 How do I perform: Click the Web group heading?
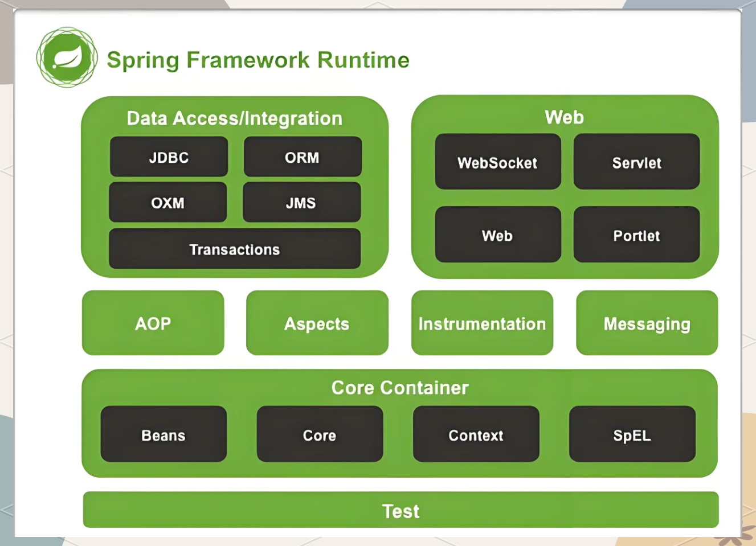(x=565, y=117)
